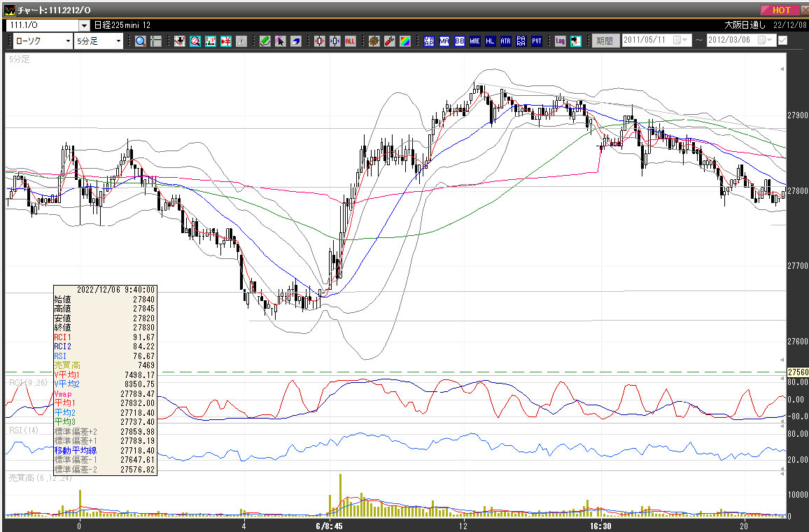Toggle the checkbox next to the end date
Image resolution: width=809 pixels, height=532 pixels.
[782, 40]
